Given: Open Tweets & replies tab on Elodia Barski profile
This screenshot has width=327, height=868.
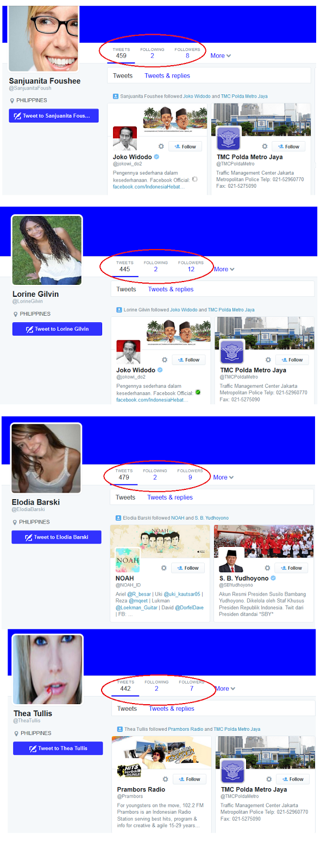Looking at the screenshot, I should 170,497.
